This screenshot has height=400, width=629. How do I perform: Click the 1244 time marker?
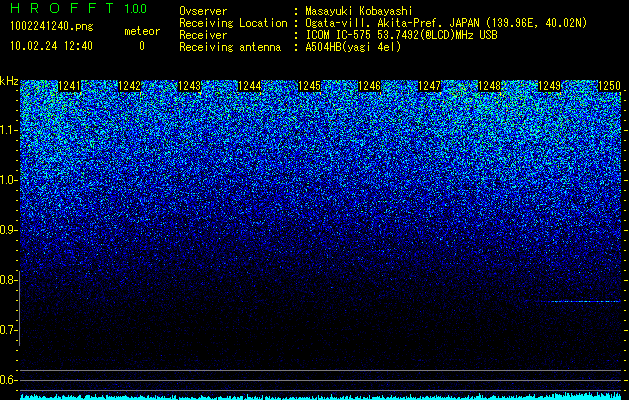(x=250, y=86)
